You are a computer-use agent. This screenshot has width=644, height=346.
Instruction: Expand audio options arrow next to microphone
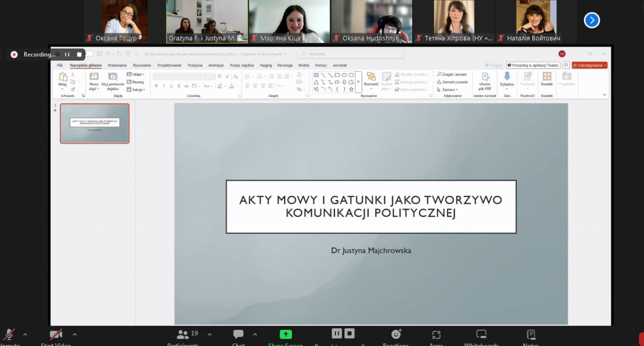click(x=25, y=335)
